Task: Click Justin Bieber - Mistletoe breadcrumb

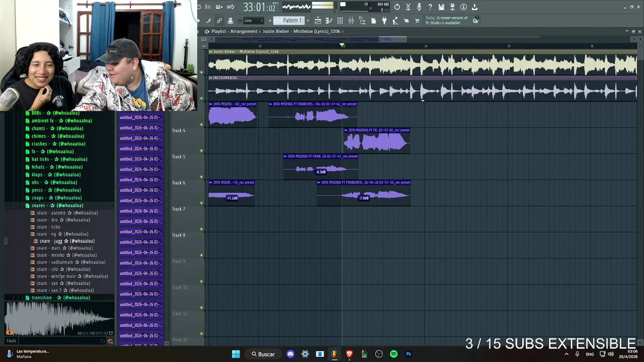Action: click(x=301, y=31)
